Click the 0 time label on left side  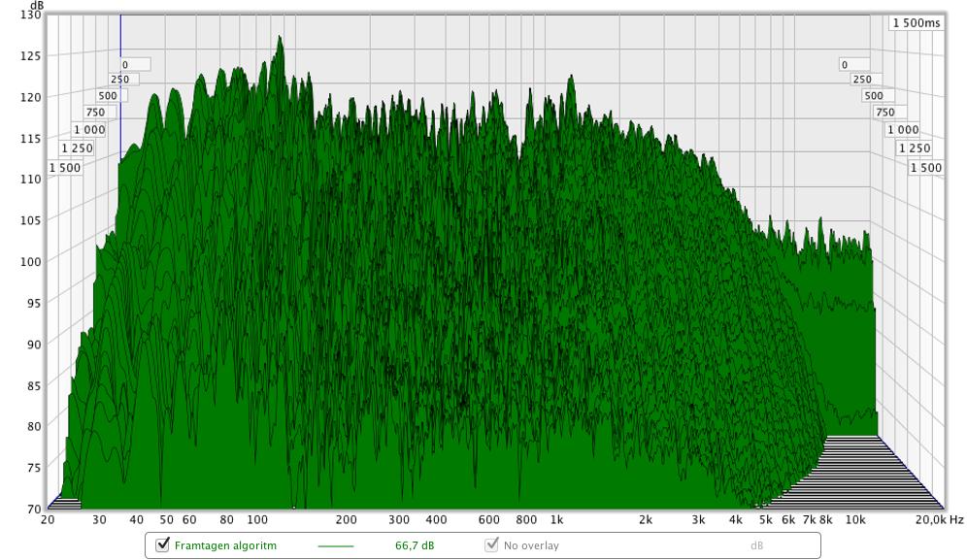click(135, 65)
